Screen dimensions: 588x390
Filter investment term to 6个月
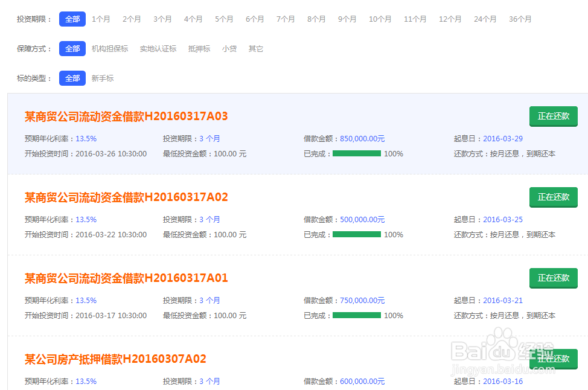click(255, 19)
